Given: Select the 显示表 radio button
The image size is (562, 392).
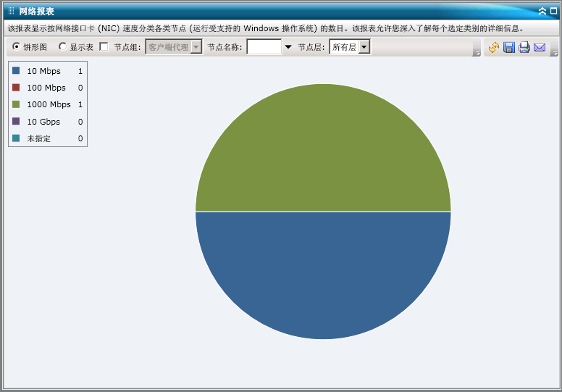Looking at the screenshot, I should click(x=63, y=46).
